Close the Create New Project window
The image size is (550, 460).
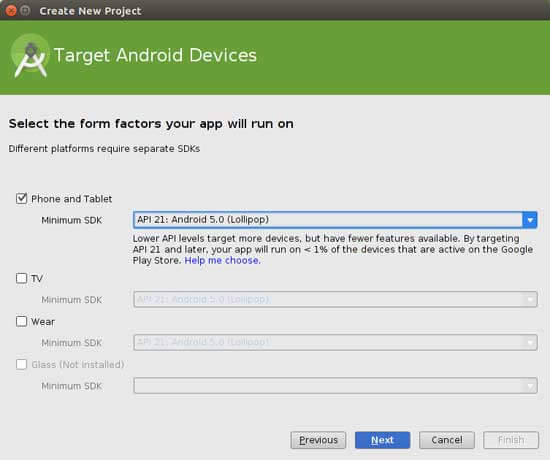tap(11, 11)
